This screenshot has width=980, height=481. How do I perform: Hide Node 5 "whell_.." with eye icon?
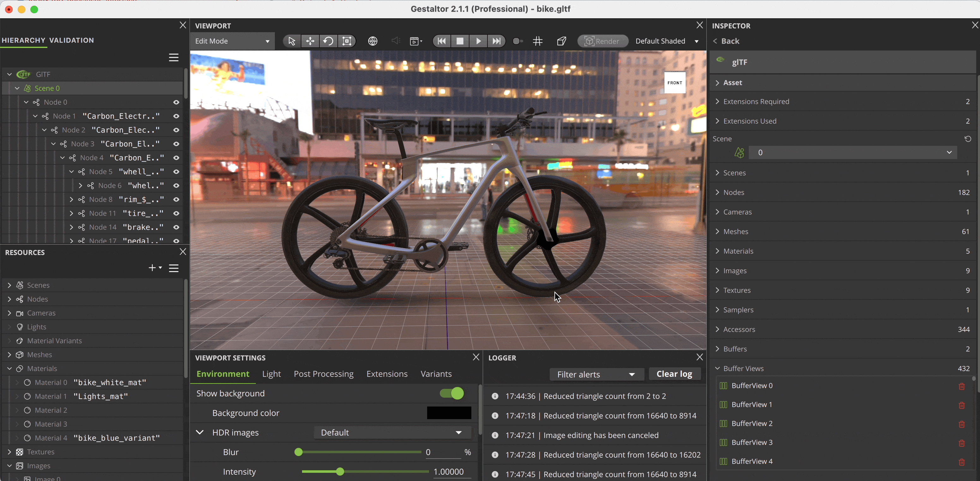[176, 172]
